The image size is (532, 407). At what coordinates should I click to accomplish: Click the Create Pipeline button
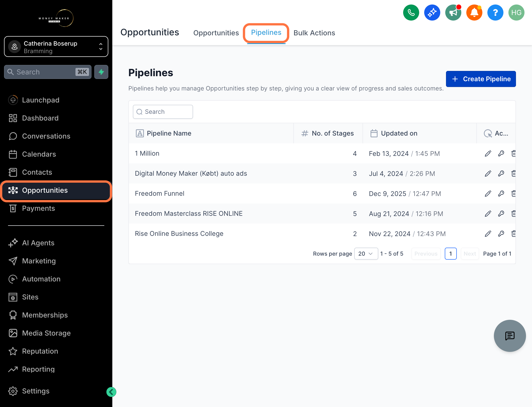tap(481, 79)
